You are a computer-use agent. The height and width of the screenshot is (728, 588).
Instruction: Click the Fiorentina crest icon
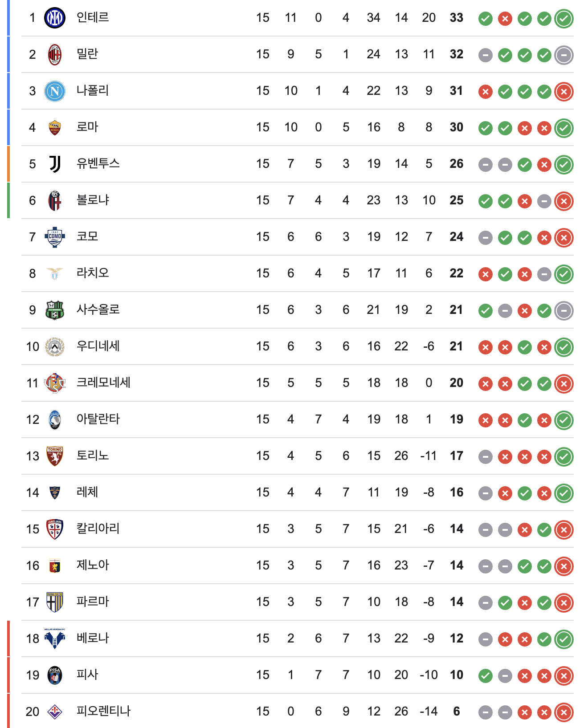(55, 712)
